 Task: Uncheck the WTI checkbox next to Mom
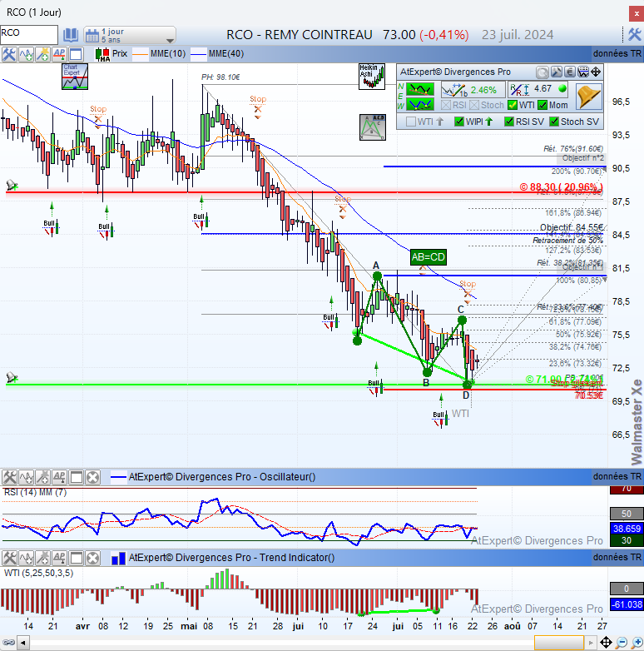513,106
